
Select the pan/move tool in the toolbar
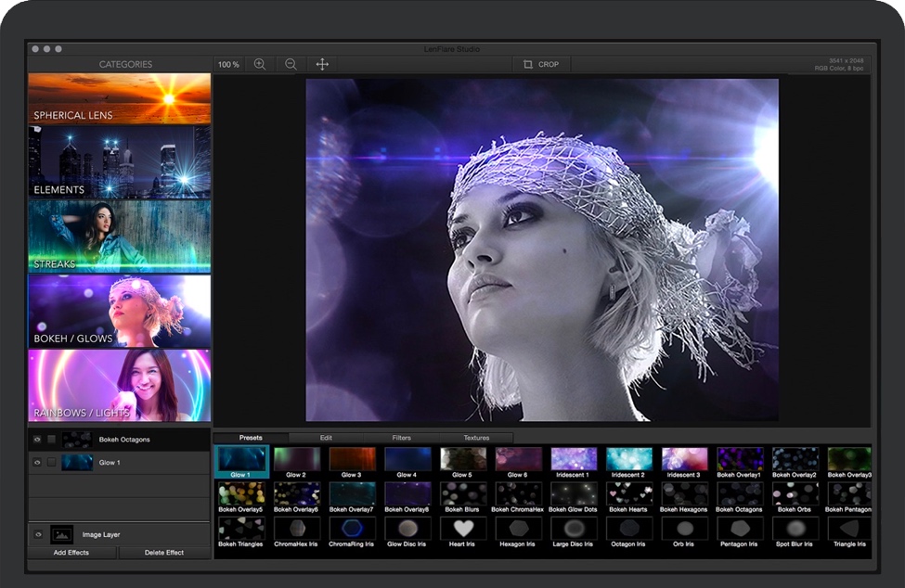pyautogui.click(x=321, y=64)
